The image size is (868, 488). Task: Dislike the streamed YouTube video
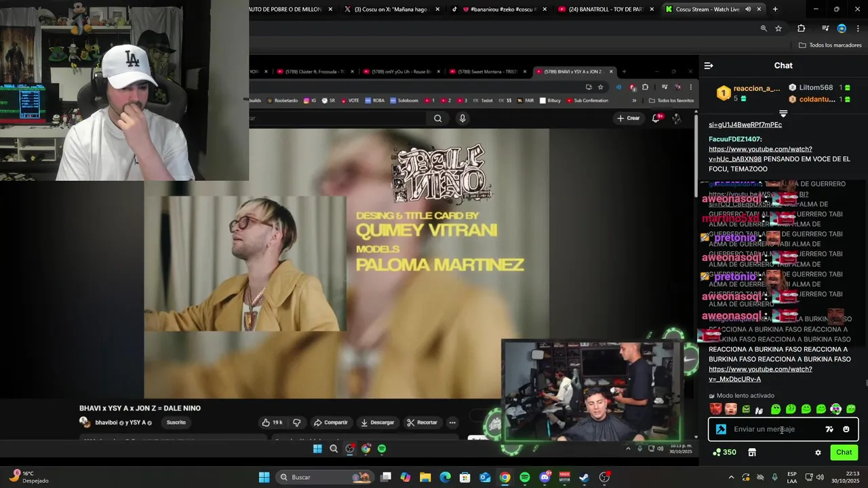[x=296, y=422]
